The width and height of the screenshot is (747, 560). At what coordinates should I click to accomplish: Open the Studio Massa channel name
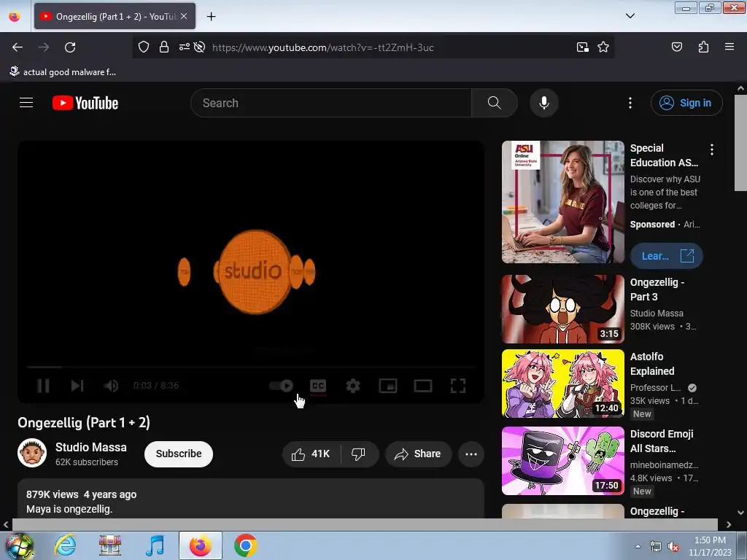coord(91,447)
